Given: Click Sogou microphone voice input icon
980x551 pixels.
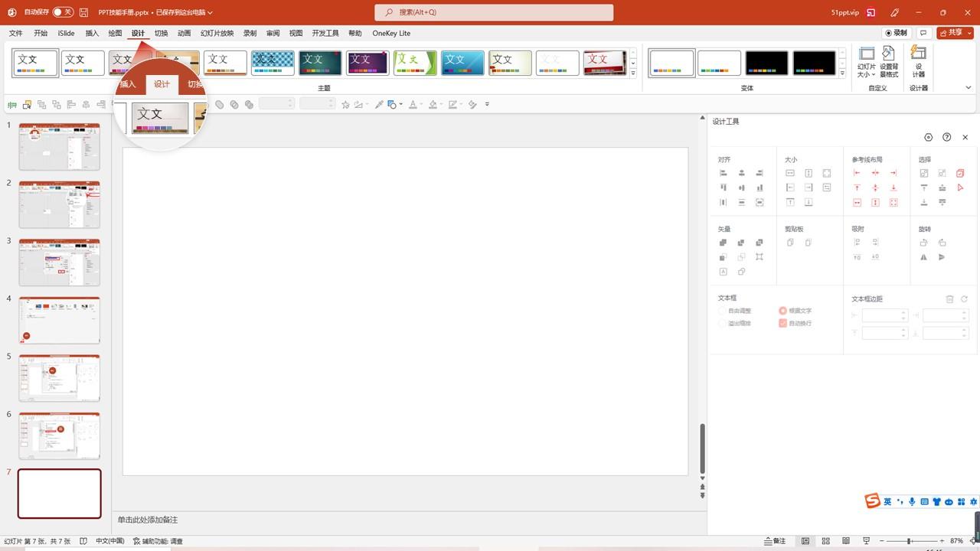Looking at the screenshot, I should tap(911, 502).
